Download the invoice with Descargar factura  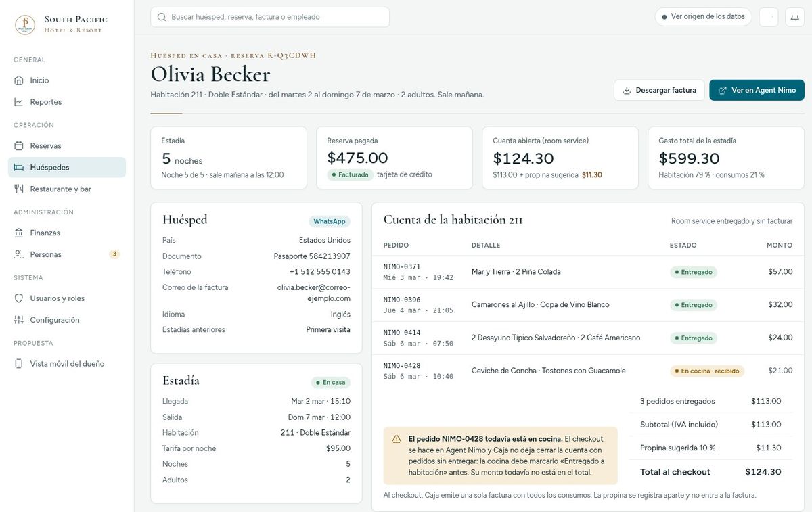659,91
